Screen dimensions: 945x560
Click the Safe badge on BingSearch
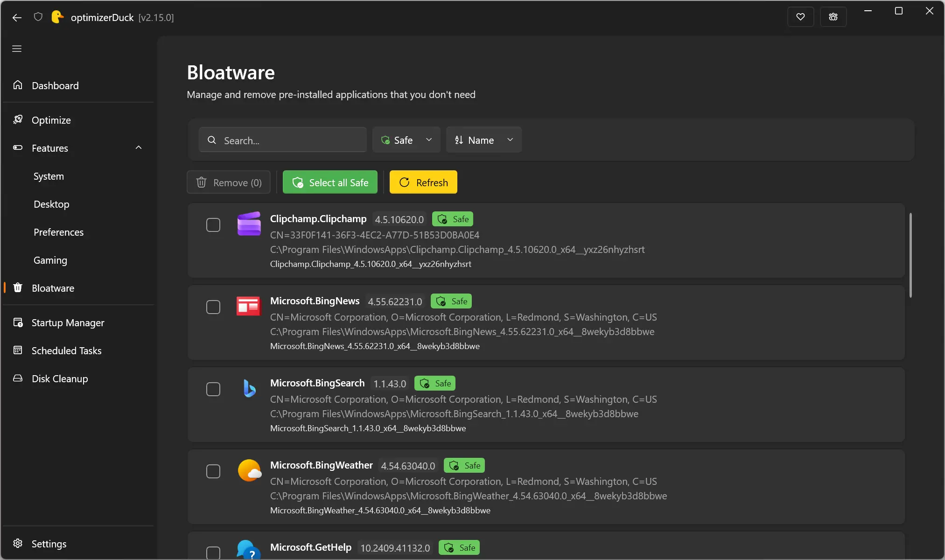point(435,383)
